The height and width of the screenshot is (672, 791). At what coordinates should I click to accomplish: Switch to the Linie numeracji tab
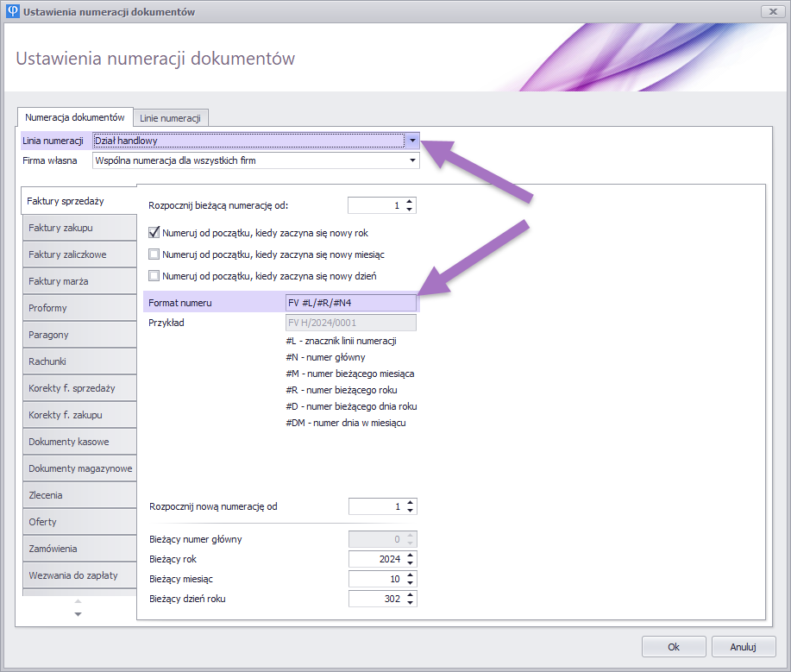pyautogui.click(x=170, y=117)
